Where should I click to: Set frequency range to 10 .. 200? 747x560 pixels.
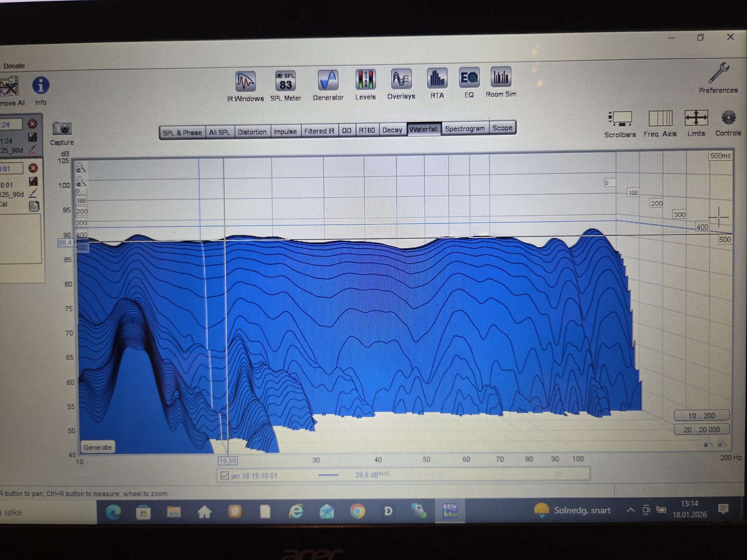(x=701, y=416)
